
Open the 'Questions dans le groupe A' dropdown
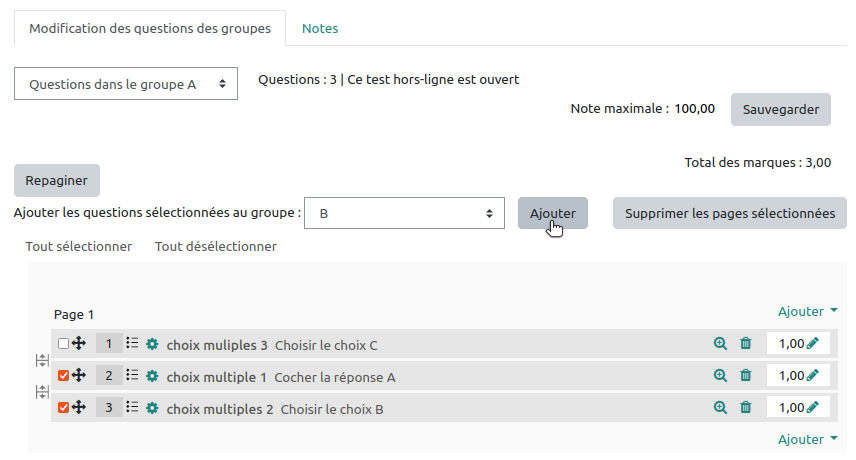coord(126,84)
